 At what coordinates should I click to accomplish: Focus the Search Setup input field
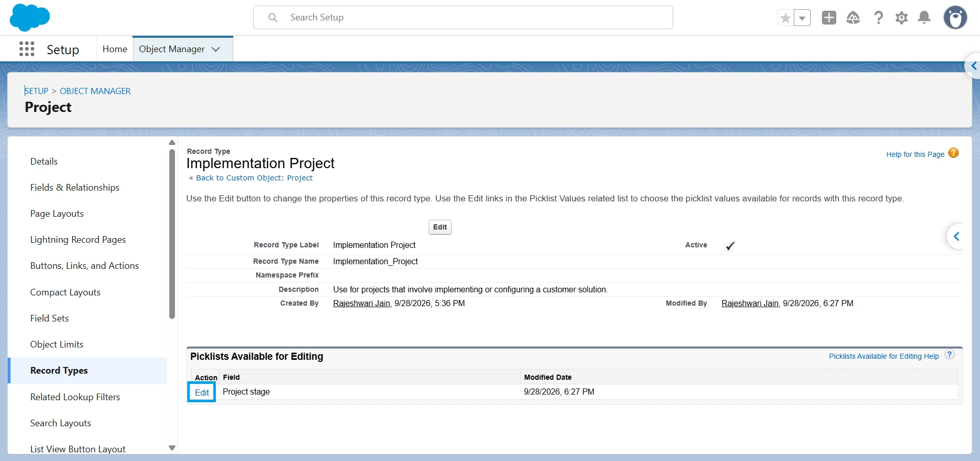pyautogui.click(x=463, y=17)
